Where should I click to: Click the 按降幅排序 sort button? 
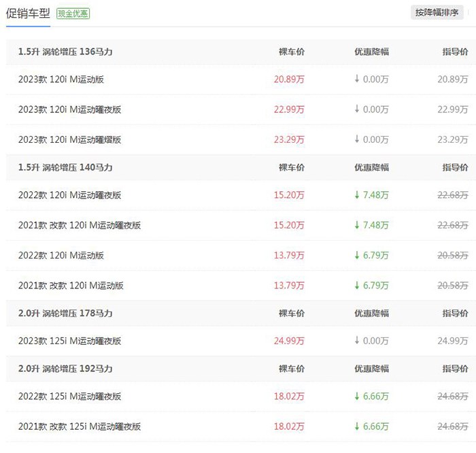pos(437,12)
